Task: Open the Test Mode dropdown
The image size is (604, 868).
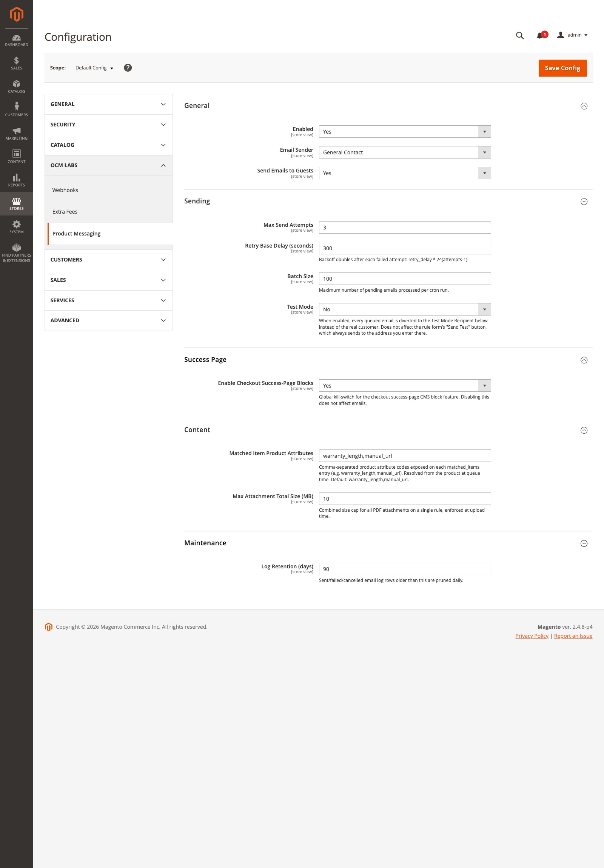Action: 405,309
